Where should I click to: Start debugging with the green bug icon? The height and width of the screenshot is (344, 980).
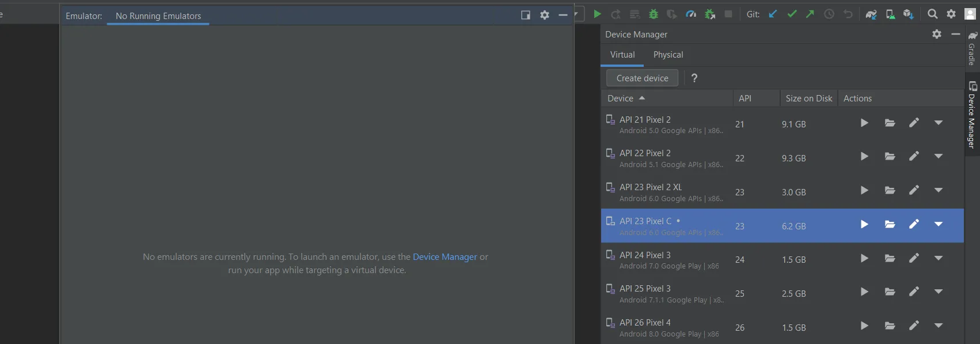tap(654, 14)
